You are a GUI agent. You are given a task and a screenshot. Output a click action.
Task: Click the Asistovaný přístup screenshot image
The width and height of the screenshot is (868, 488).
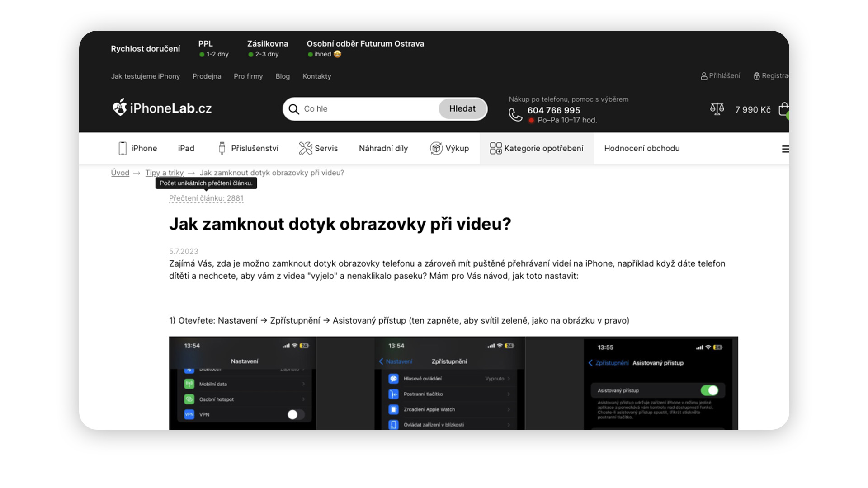click(658, 384)
